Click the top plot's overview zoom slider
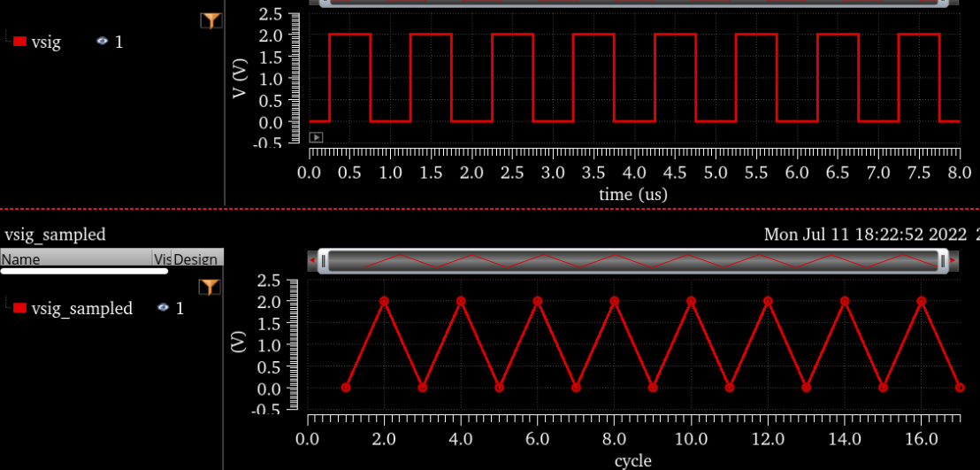 (632, 3)
